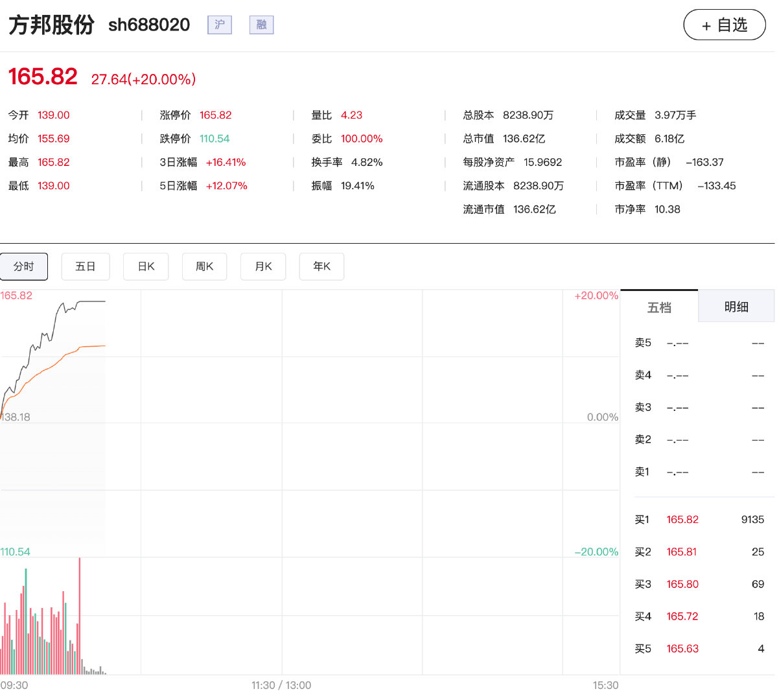
Task: Click the 0.00% chart axis label
Action: pos(603,417)
